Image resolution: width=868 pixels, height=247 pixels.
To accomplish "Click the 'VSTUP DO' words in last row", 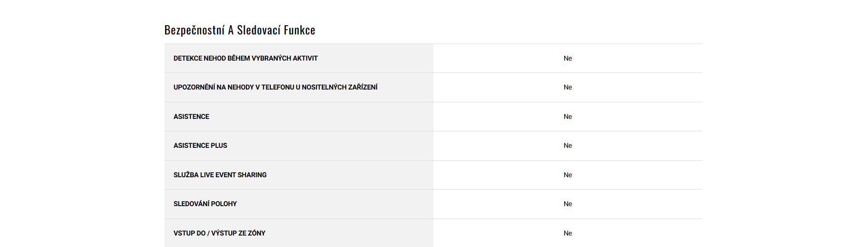I will (x=189, y=233).
